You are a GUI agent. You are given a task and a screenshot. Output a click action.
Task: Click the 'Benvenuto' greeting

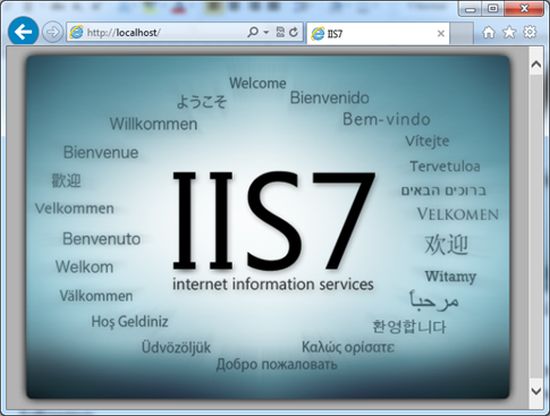coord(102,239)
